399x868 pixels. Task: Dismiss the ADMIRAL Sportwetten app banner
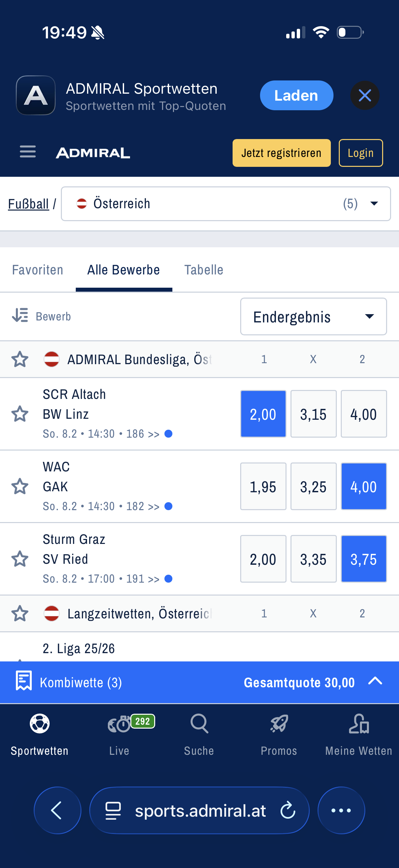tap(365, 95)
